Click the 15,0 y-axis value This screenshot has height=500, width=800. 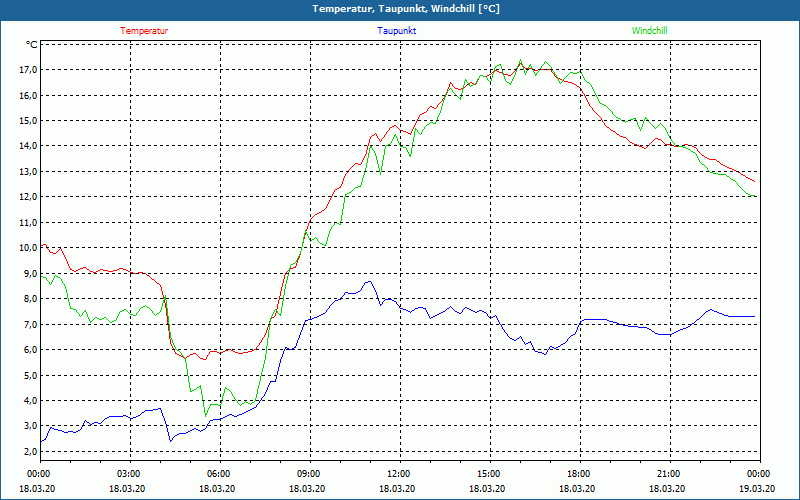coord(29,121)
